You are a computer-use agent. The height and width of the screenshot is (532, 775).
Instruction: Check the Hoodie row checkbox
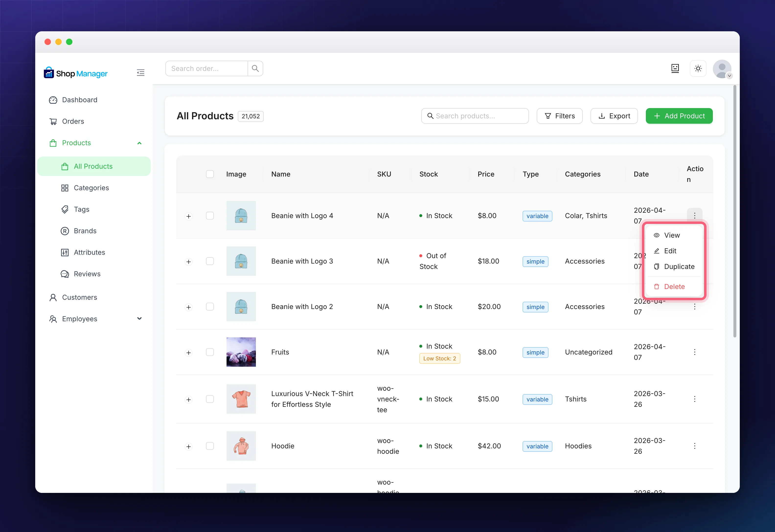pos(210,446)
